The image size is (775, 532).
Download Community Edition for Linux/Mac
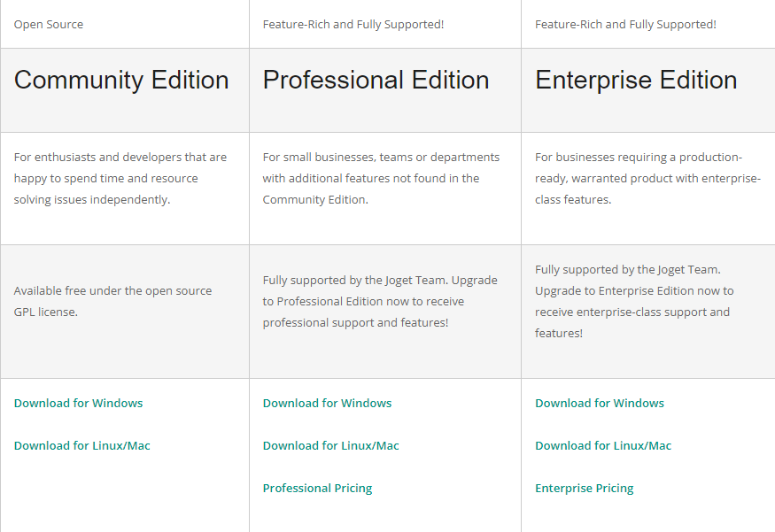[x=81, y=446]
